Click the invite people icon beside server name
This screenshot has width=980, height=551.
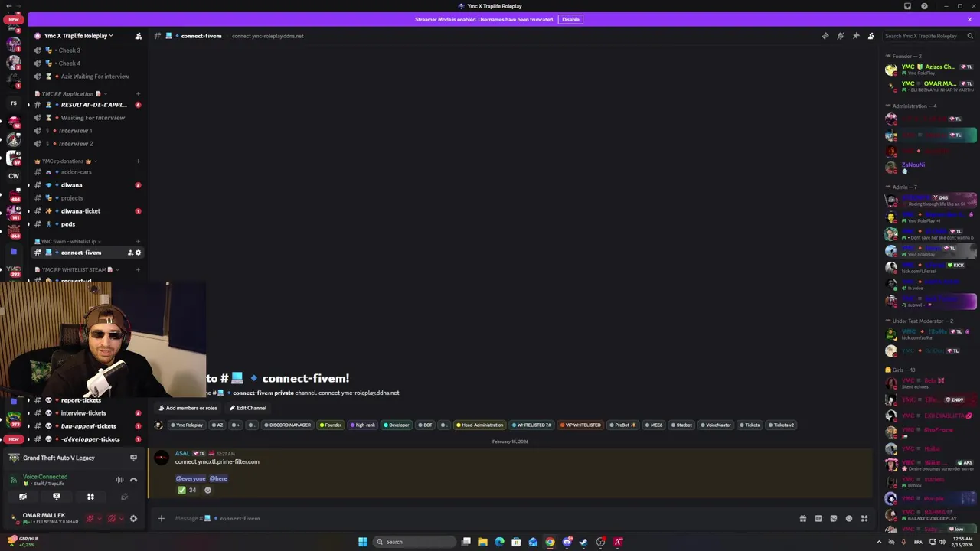click(x=138, y=36)
